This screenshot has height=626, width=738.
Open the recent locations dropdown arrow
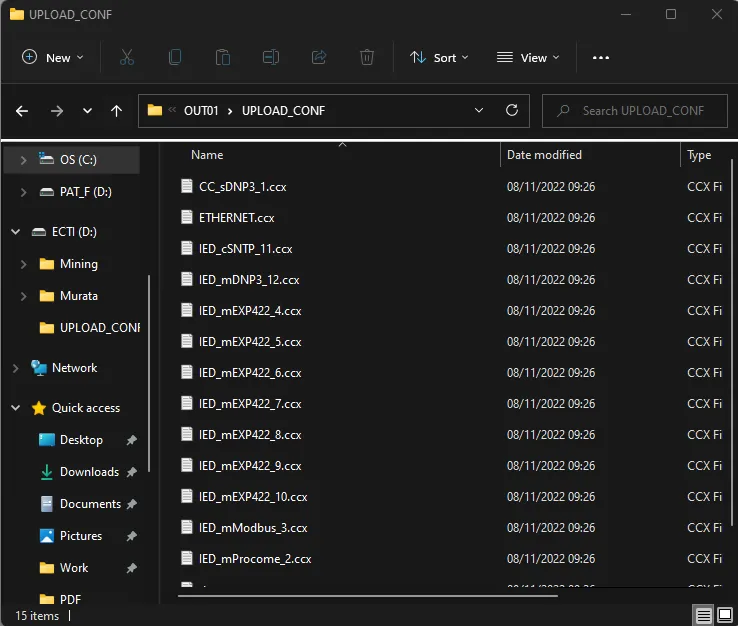click(87, 111)
